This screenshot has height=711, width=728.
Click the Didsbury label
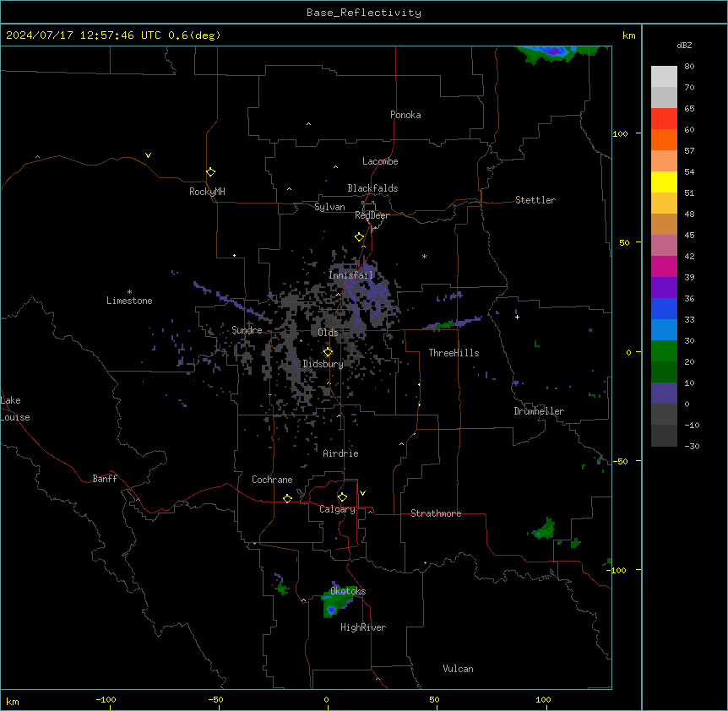click(323, 364)
